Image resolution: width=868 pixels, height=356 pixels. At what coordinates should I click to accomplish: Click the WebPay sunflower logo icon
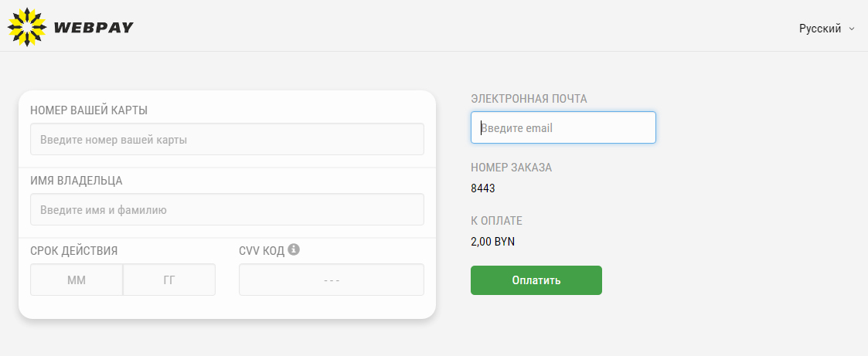[27, 27]
